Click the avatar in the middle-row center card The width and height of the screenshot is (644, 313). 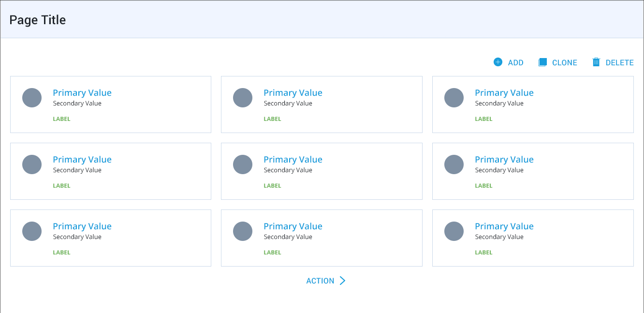pyautogui.click(x=243, y=164)
